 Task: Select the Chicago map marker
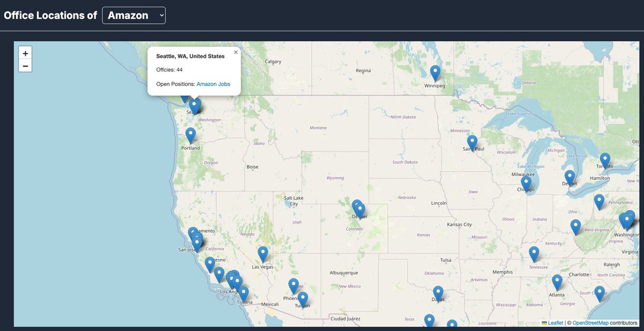point(526,185)
